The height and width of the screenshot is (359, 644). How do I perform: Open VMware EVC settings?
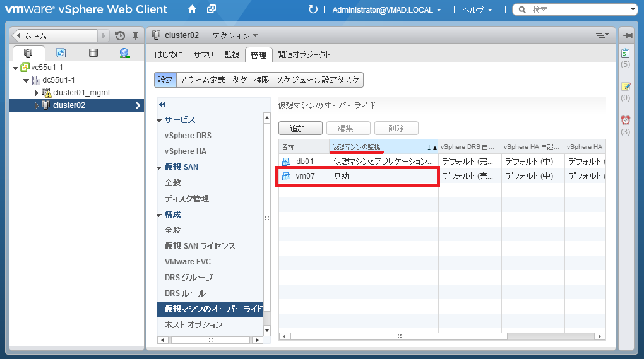click(x=188, y=262)
